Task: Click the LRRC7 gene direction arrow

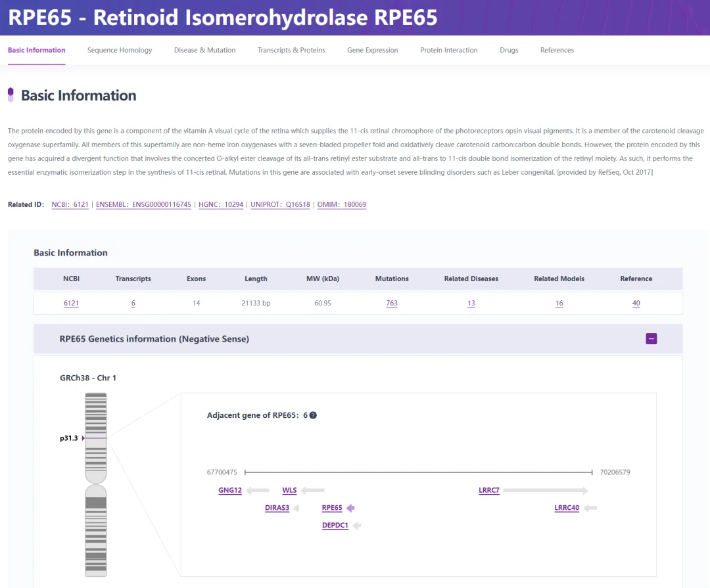Action: (546, 490)
